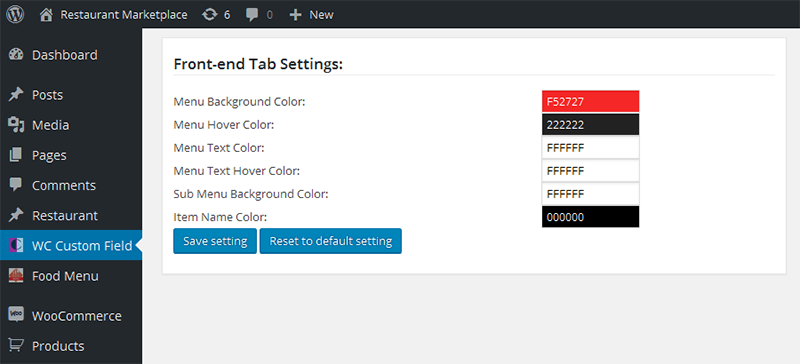Viewport: 800px width, 364px height.
Task: Pick the red Menu Background Color swatch F52727
Action: 590,102
